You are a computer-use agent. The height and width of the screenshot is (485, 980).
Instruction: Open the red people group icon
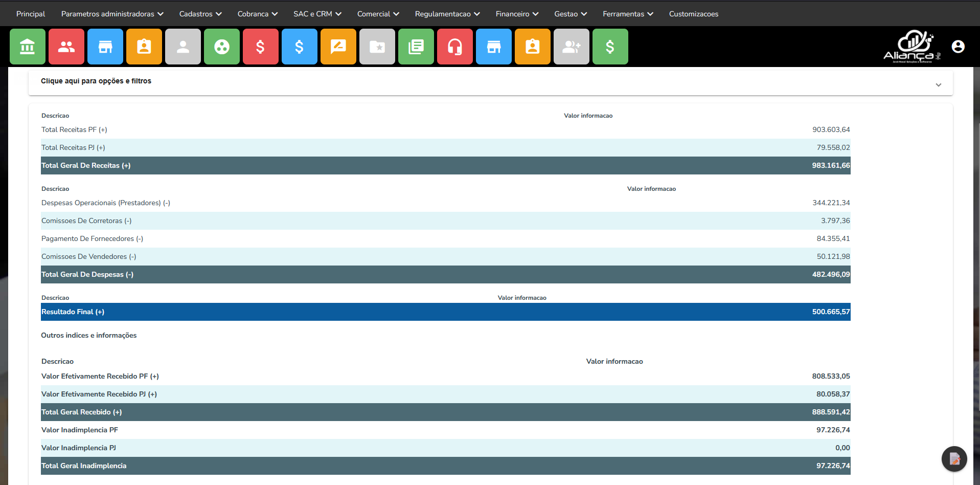coord(66,47)
